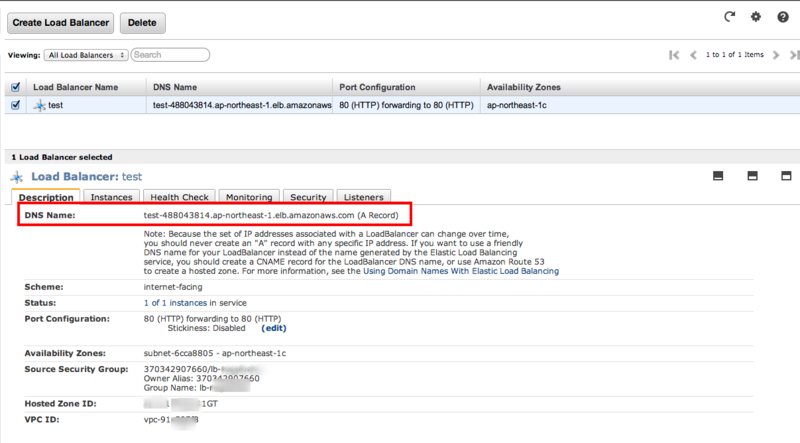The image size is (800, 443).
Task: Open the Listeners tab
Action: (x=364, y=197)
